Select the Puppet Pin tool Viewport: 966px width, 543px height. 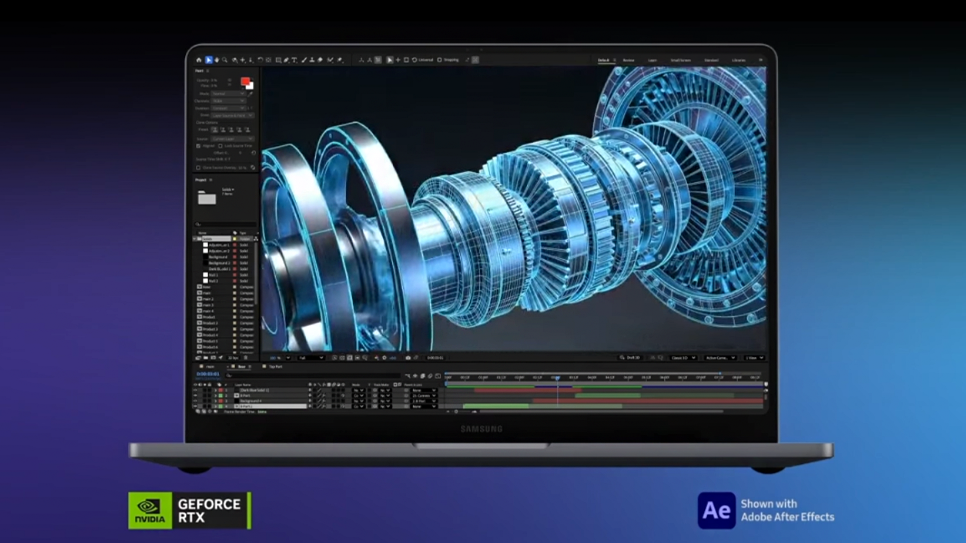pyautogui.click(x=340, y=60)
